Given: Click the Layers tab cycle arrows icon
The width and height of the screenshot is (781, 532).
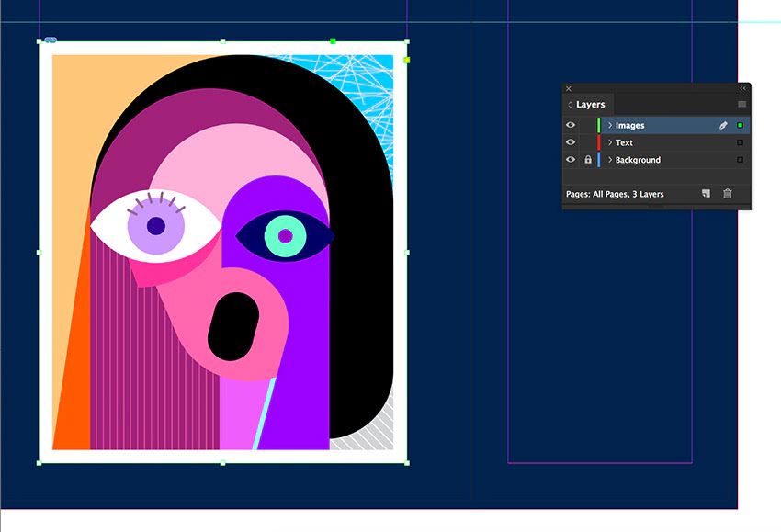Looking at the screenshot, I should (570, 105).
